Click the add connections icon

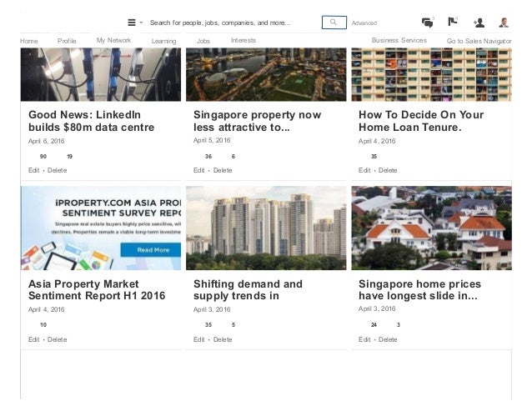pos(479,23)
